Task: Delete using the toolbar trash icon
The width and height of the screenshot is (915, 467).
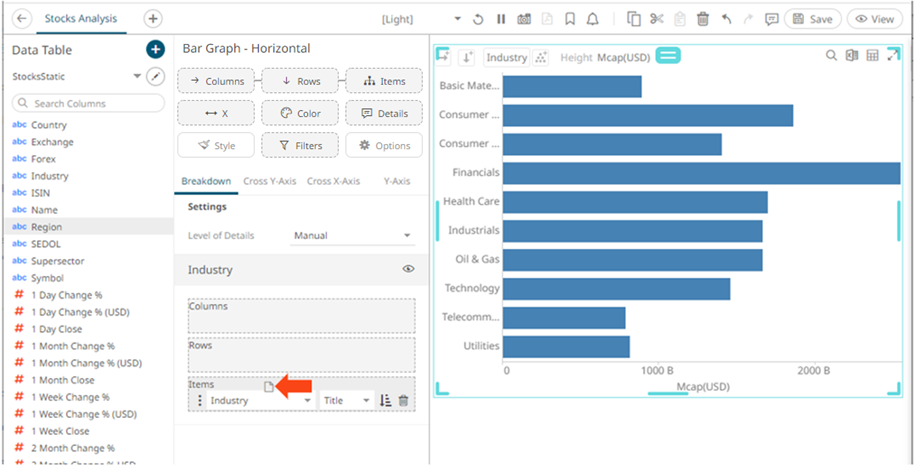Action: click(703, 19)
